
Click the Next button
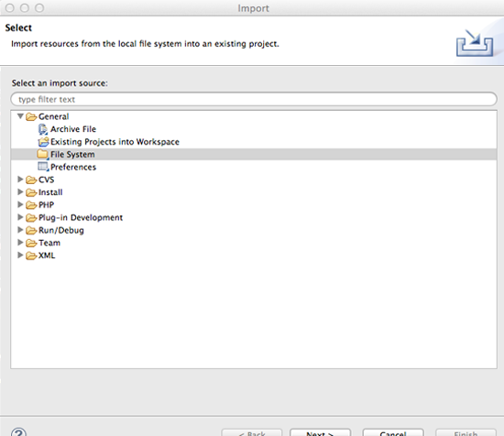click(320, 432)
